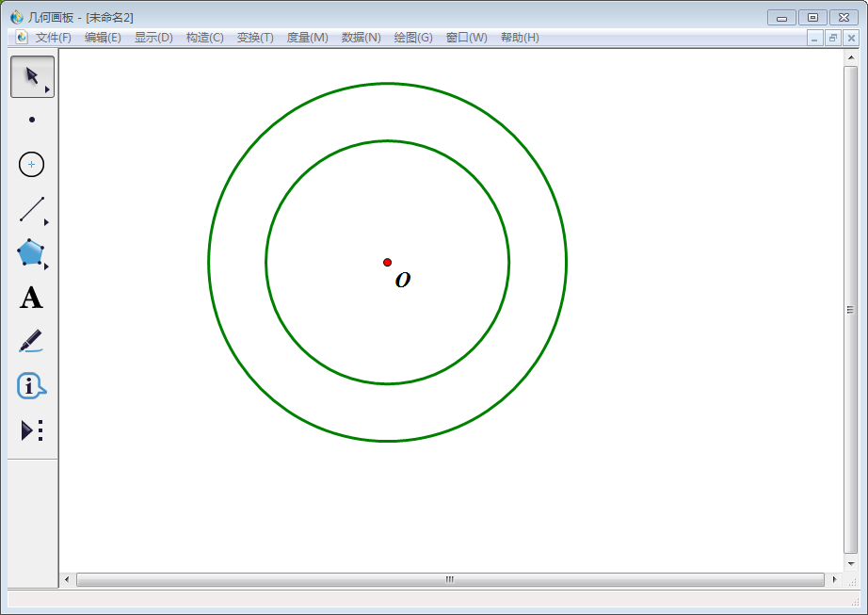The width and height of the screenshot is (868, 615).
Task: Open the 度量(M) menu
Action: click(307, 38)
